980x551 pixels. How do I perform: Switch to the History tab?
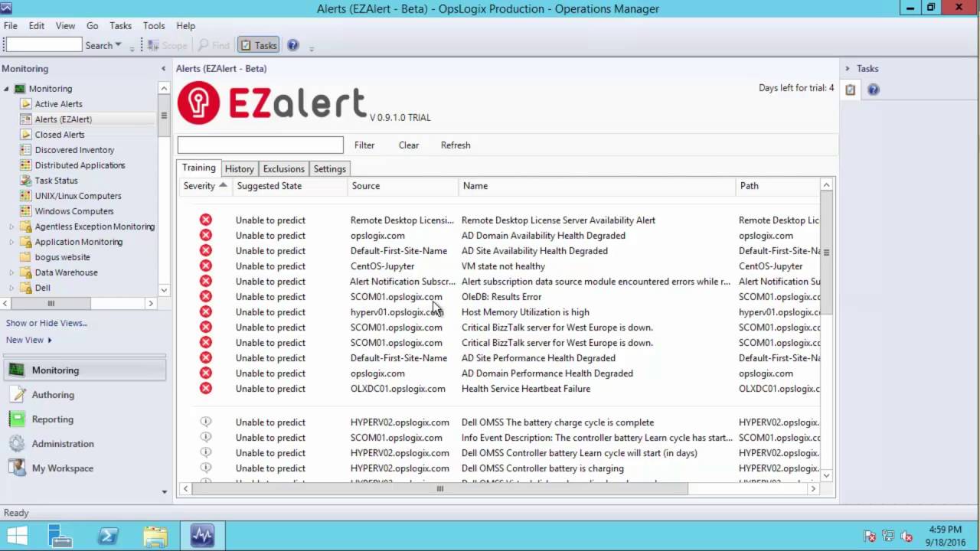(240, 169)
